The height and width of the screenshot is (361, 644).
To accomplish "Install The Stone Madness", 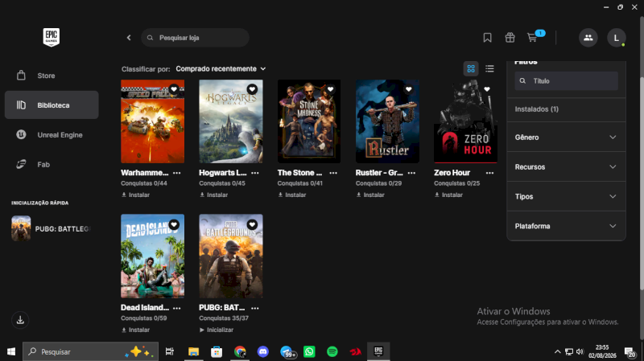I will pos(292,195).
